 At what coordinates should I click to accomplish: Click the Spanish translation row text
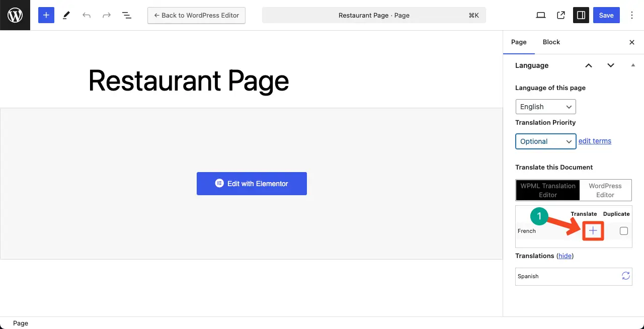point(528,276)
